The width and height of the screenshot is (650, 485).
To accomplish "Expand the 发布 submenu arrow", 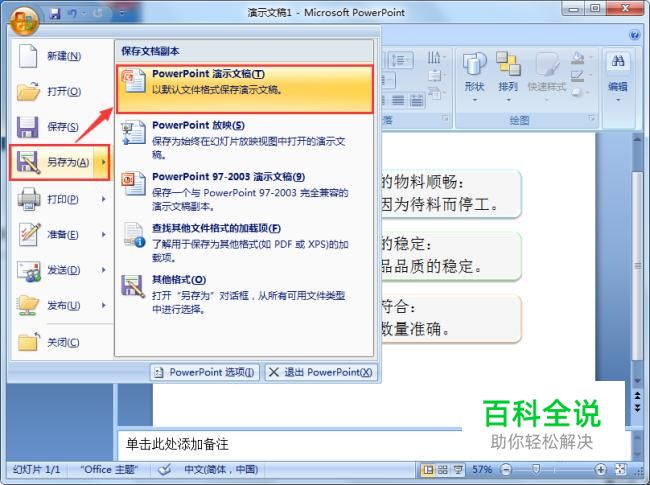I will click(x=104, y=306).
